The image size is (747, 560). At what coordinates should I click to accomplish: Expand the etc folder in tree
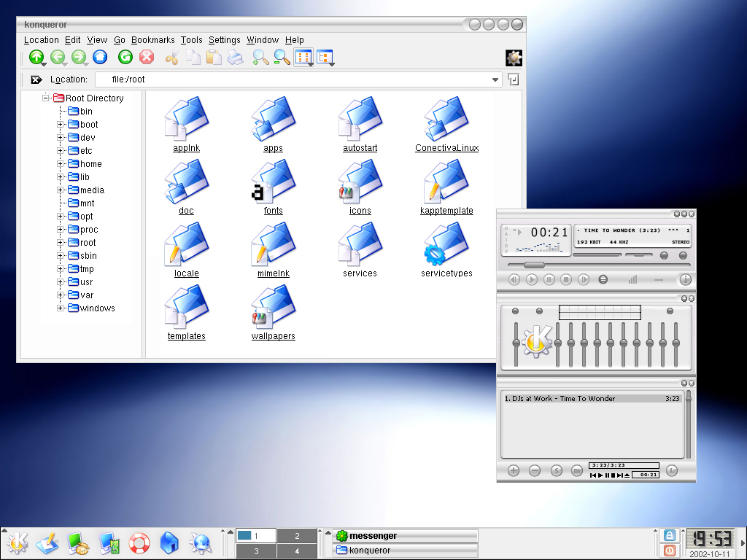coord(60,150)
